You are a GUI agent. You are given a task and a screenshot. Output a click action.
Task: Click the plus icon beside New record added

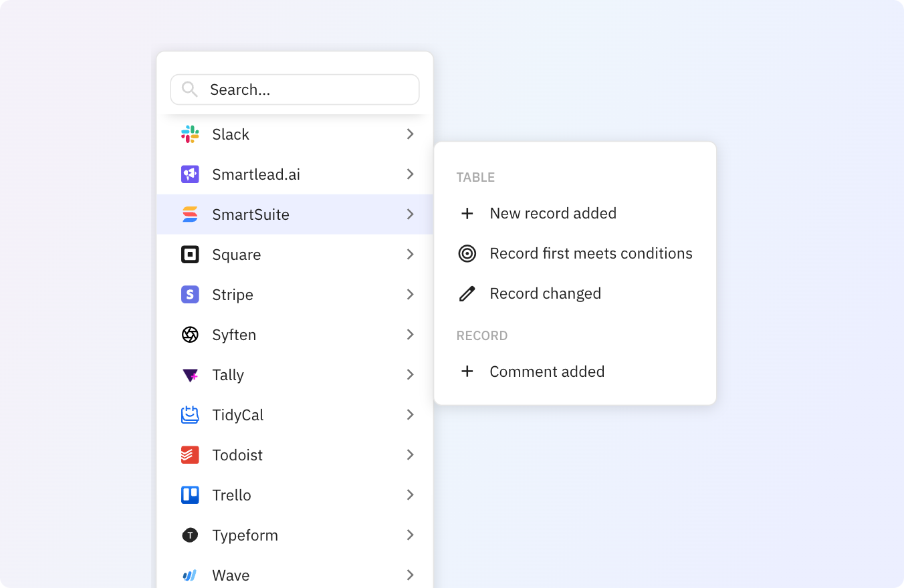click(467, 214)
